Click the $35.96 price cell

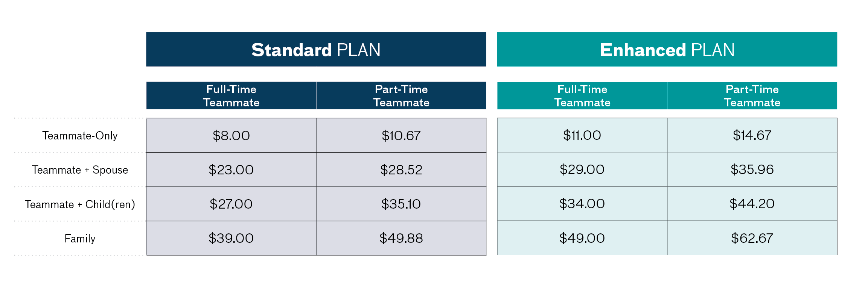(752, 169)
